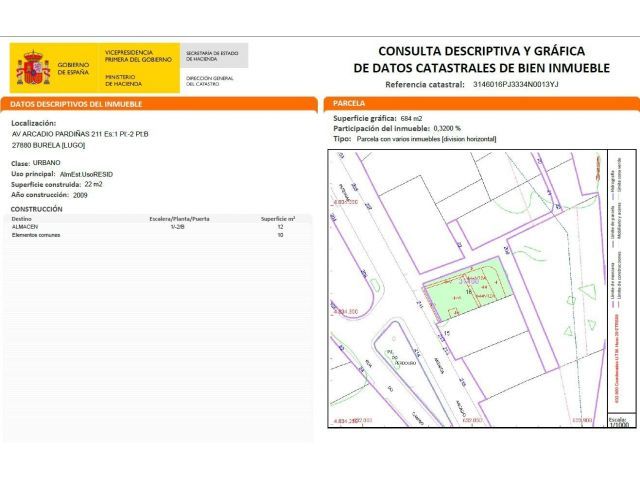Viewport: 640px width, 480px height.
Task: Select graphic surface value '684 m2'
Action: click(x=411, y=118)
